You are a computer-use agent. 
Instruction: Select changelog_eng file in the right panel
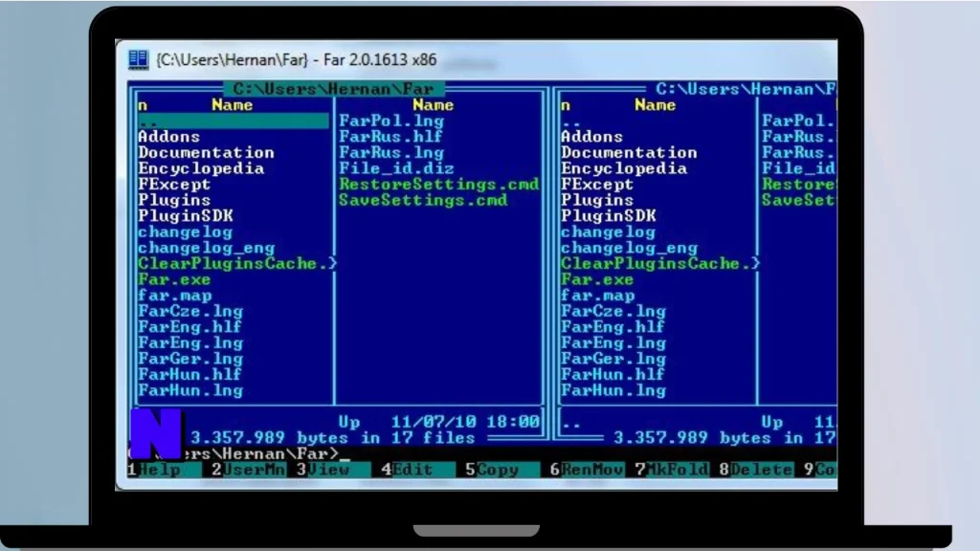[629, 248]
